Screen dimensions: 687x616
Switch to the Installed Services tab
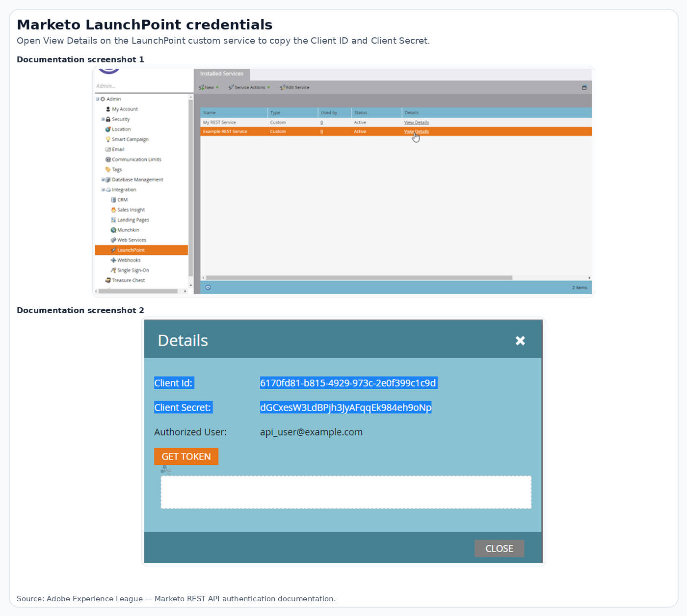coord(222,74)
